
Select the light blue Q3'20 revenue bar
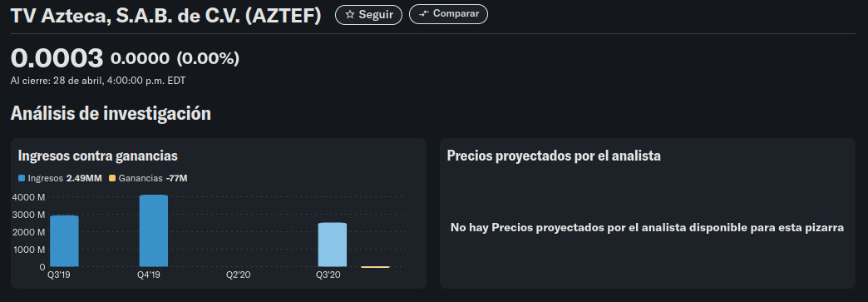(332, 245)
